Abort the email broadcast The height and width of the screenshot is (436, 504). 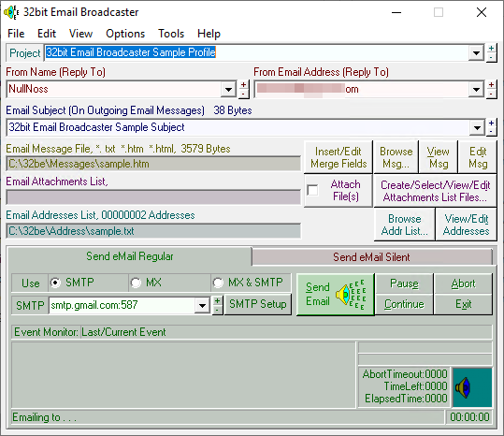[463, 283]
